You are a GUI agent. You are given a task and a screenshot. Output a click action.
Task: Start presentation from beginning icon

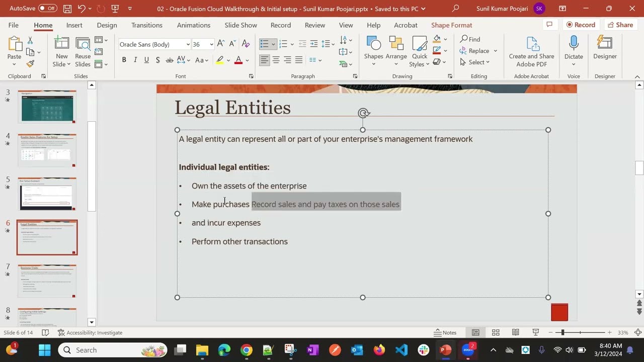[x=115, y=9]
